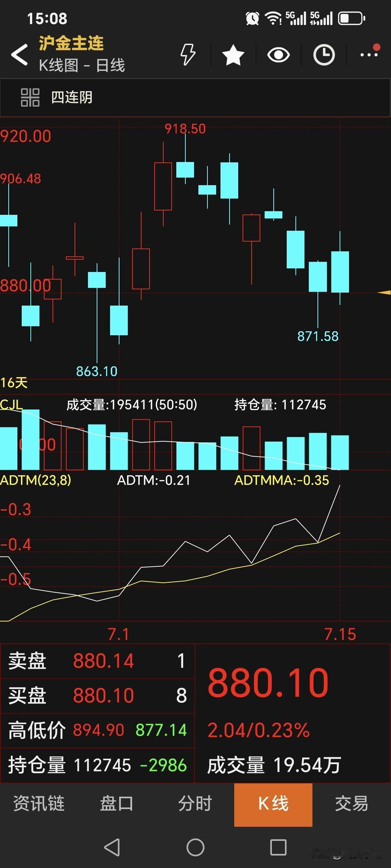391x868 pixels.
Task: Toggle the star favorite icon
Action: point(233,55)
